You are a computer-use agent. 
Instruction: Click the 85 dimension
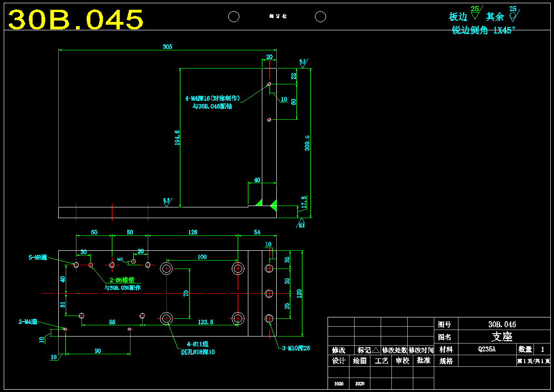(112, 323)
